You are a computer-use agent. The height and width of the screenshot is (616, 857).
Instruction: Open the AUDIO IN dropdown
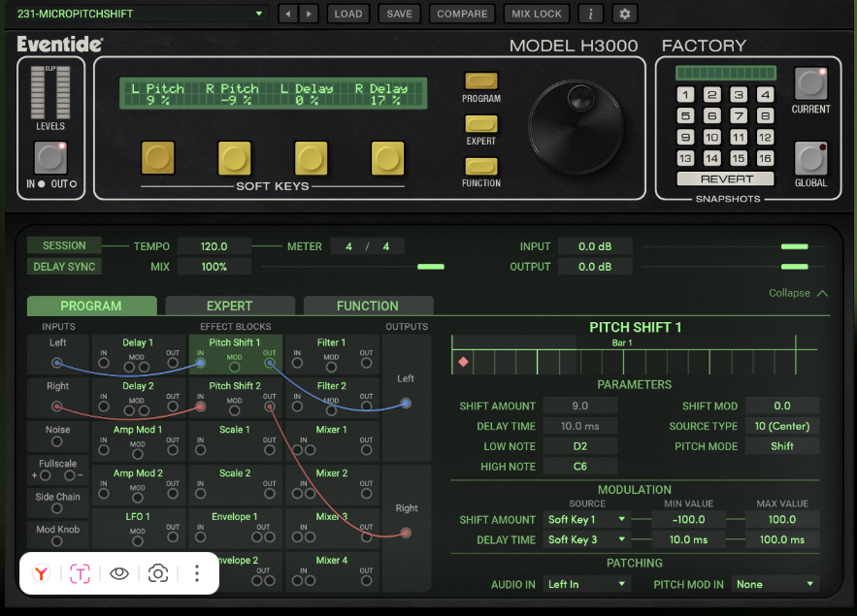click(x=586, y=584)
